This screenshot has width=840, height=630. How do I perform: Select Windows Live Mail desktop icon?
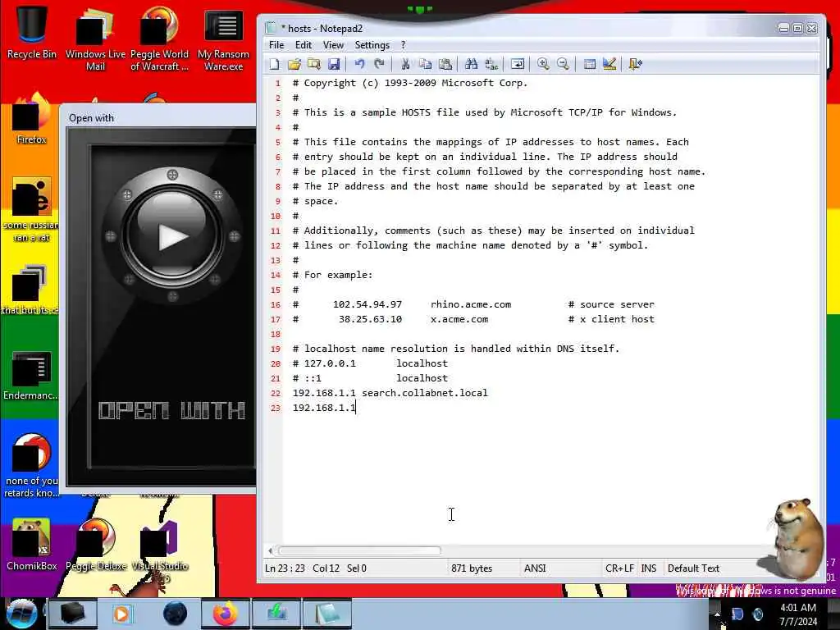95,39
